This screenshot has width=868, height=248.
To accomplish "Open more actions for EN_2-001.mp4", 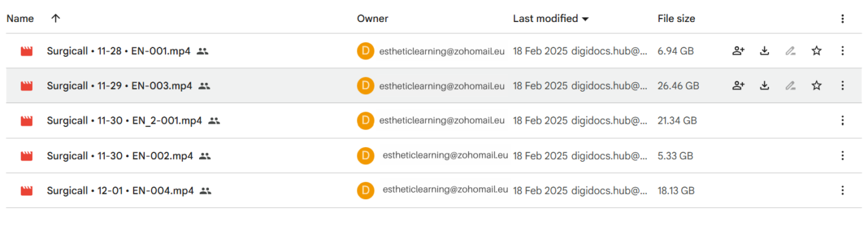I will 843,121.
